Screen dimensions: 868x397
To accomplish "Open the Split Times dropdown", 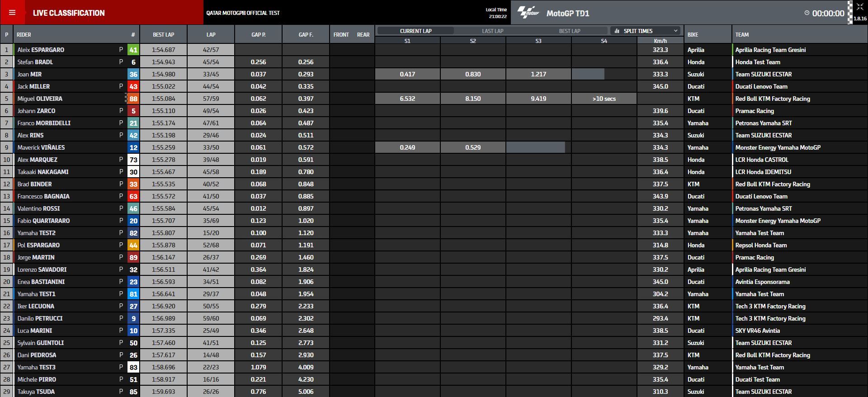I will pos(646,31).
